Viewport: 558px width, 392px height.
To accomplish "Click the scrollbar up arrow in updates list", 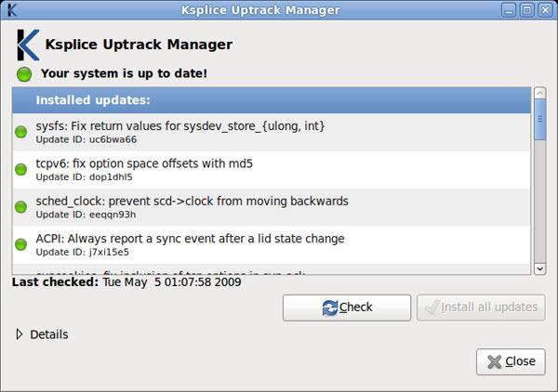I will [x=539, y=94].
